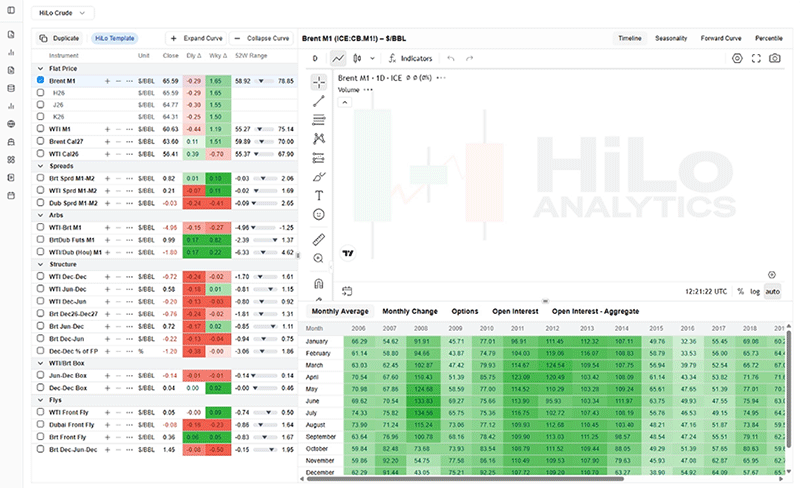Screen dimensions: 800x488
Task: Toggle the auto scale button
Action: (x=772, y=291)
